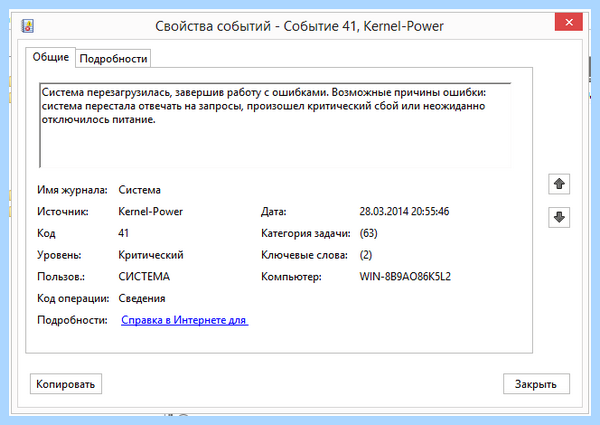The width and height of the screenshot is (600, 425).
Task: Select the operation code value Сведения
Action: (142, 298)
